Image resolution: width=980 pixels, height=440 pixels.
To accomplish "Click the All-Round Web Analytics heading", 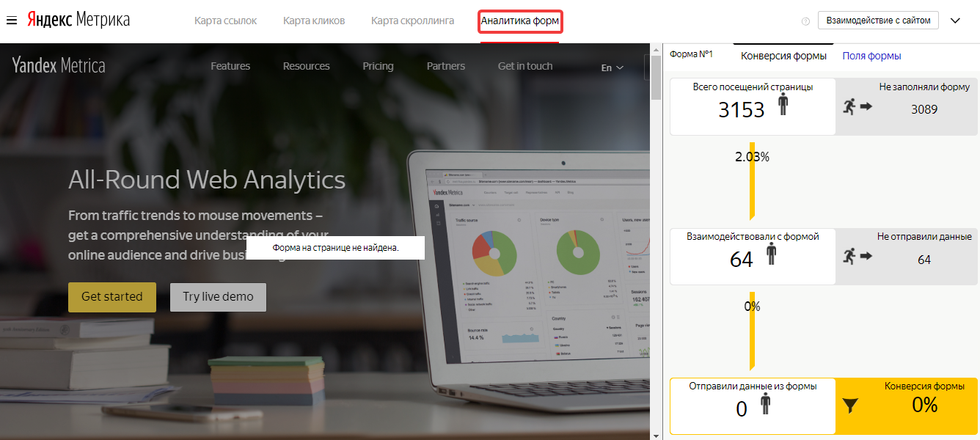I will (207, 180).
